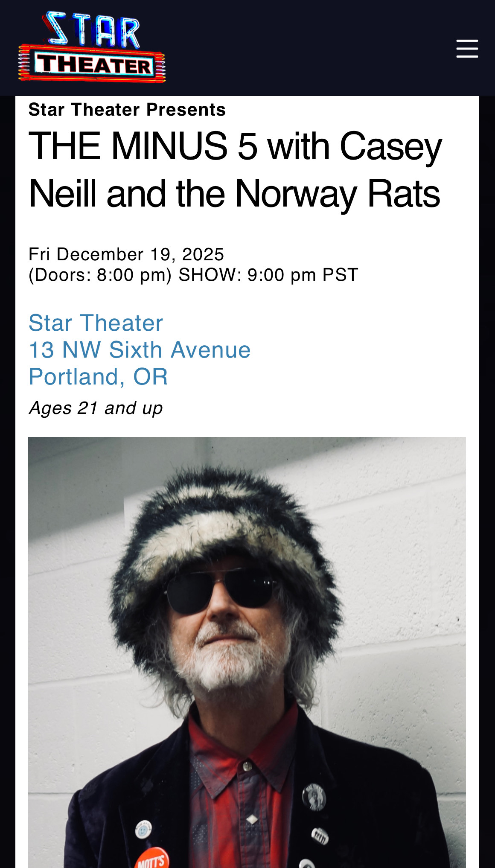Image resolution: width=495 pixels, height=868 pixels.
Task: Click the "Star Theater Presents" heading
Action: 127,110
